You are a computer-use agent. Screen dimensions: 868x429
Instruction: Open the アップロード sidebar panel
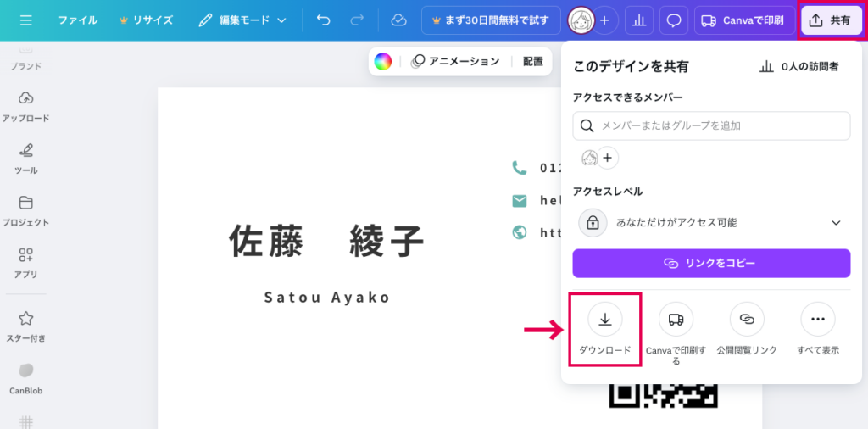coord(25,106)
